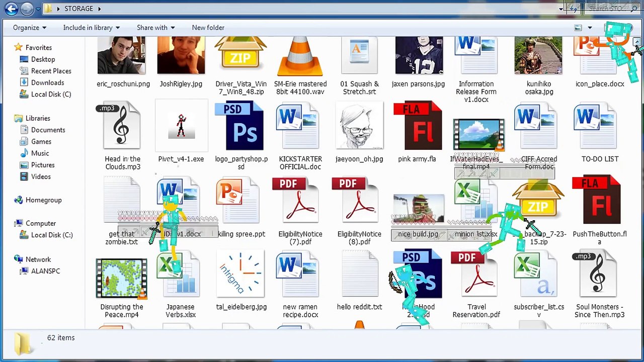Open Music library in navigation pane
This screenshot has width=644, height=362.
[x=34, y=153]
